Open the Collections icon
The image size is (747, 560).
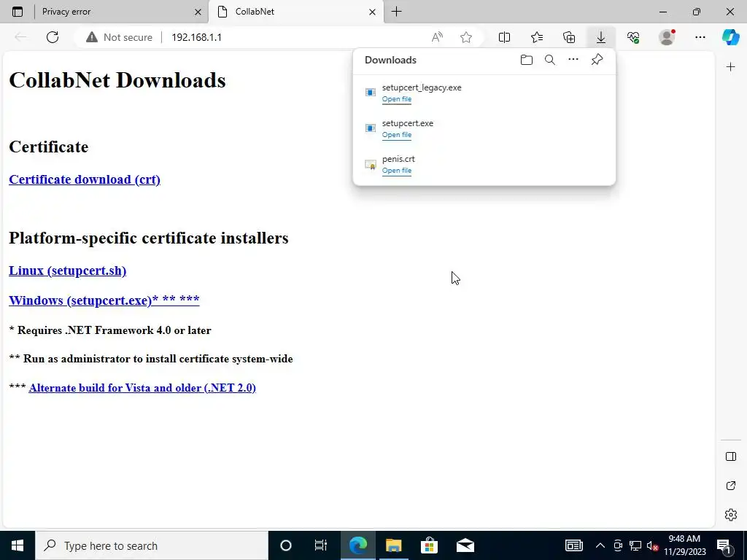(x=569, y=37)
